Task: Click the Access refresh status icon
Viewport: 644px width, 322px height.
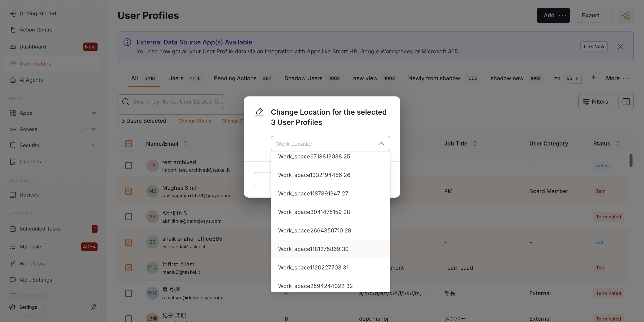Action: pos(85,129)
